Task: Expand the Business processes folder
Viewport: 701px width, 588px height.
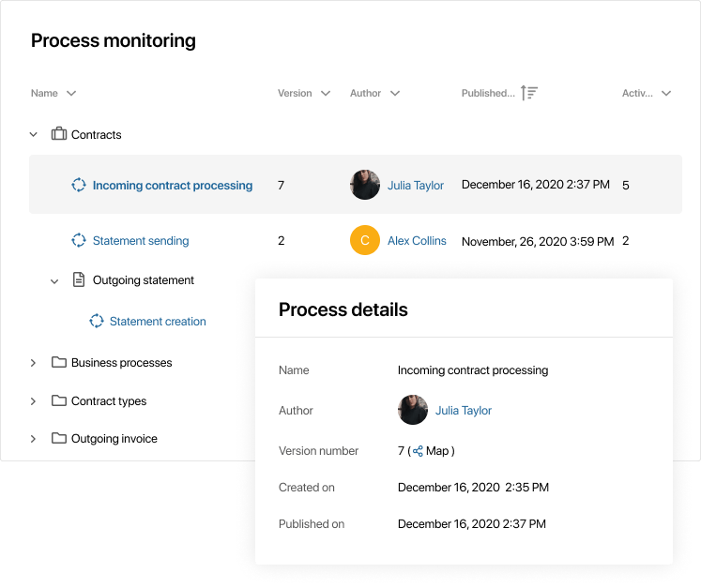Action: tap(33, 362)
